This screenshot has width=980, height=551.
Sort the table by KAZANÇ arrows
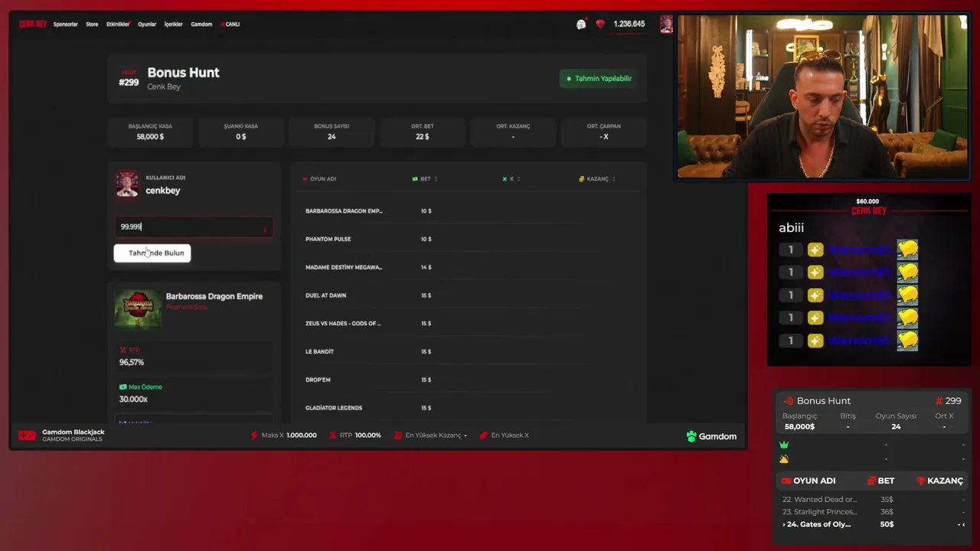[x=613, y=179]
